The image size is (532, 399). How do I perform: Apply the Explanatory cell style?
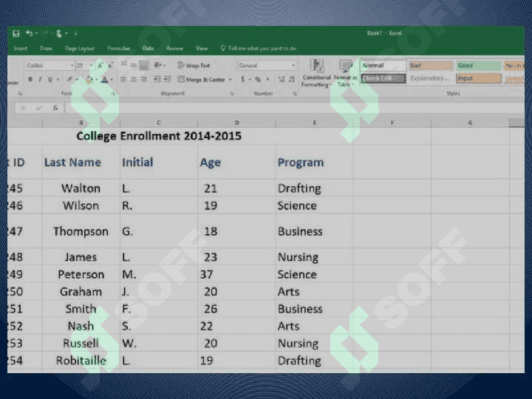[431, 78]
